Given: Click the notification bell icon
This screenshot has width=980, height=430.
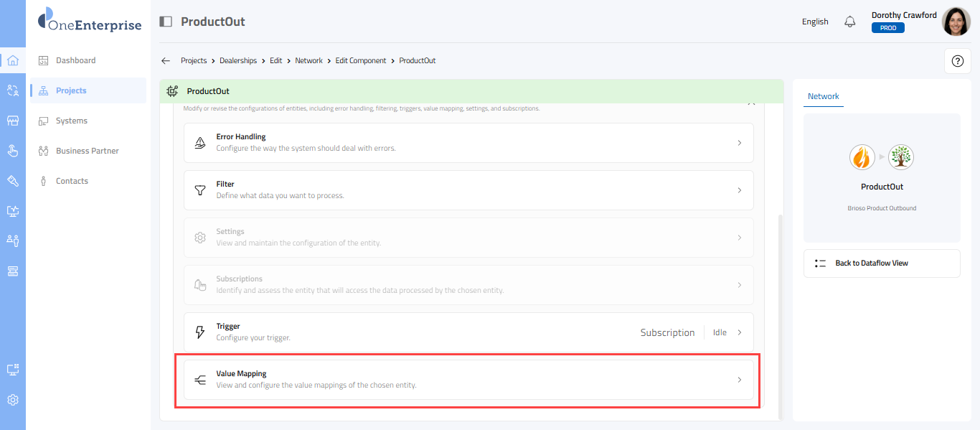Looking at the screenshot, I should 850,22.
